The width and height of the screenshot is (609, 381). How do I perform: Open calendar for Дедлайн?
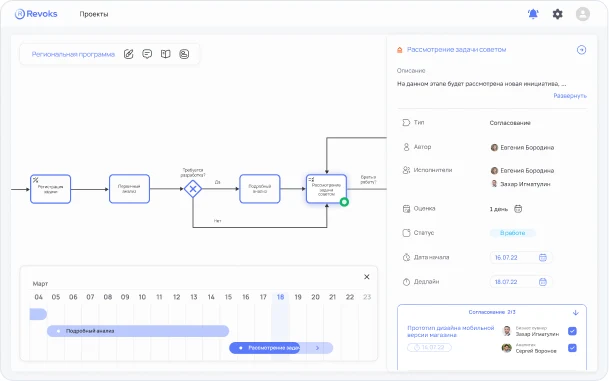click(x=543, y=282)
